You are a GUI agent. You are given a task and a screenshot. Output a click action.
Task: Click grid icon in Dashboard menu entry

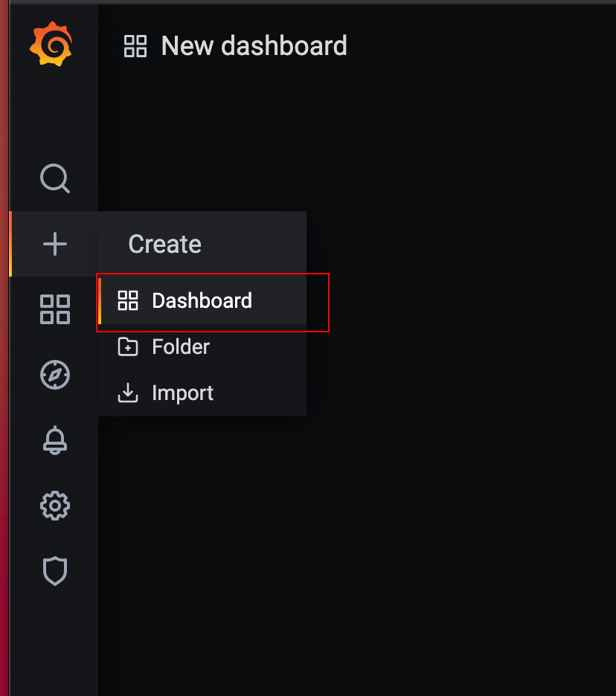(x=128, y=300)
